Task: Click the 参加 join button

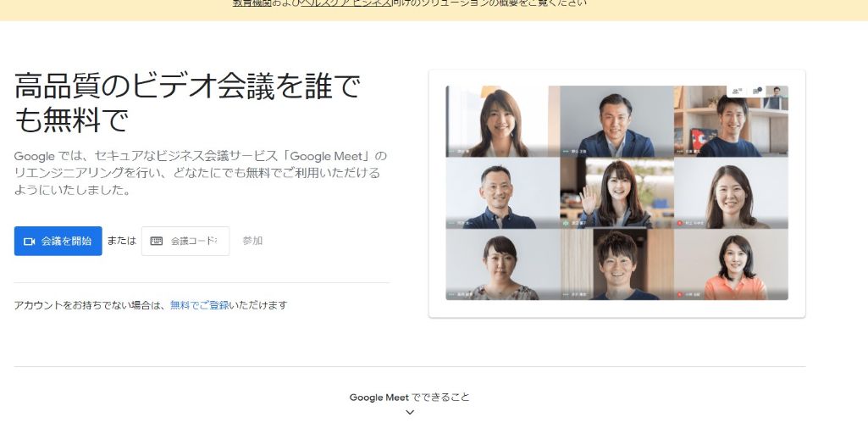Action: coord(252,241)
